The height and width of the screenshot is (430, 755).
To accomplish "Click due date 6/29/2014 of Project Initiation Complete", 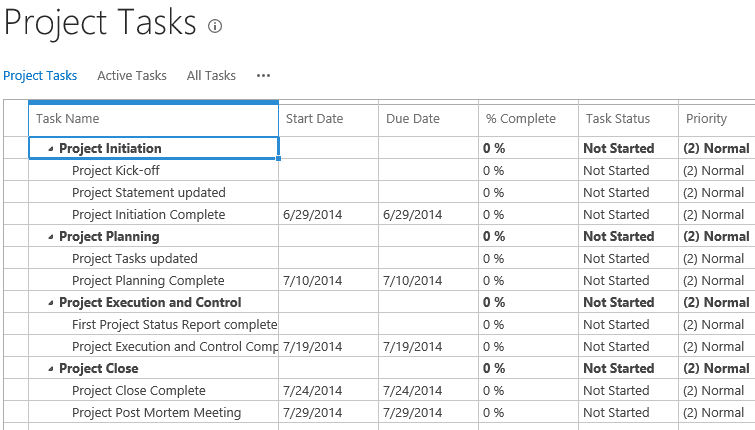I will tap(429, 215).
